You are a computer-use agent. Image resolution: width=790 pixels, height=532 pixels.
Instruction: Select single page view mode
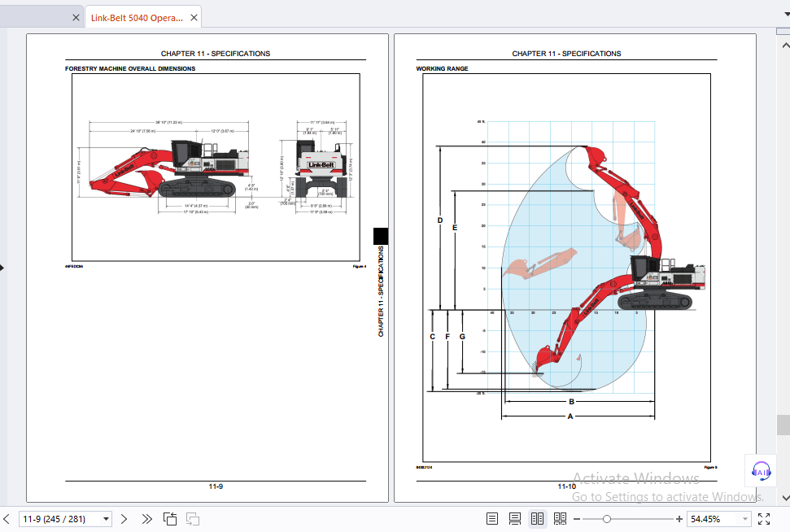(x=492, y=518)
